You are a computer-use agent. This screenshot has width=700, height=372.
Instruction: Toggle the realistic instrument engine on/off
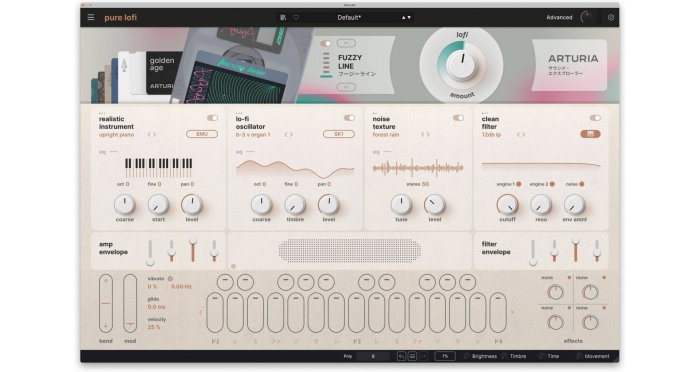point(212,118)
